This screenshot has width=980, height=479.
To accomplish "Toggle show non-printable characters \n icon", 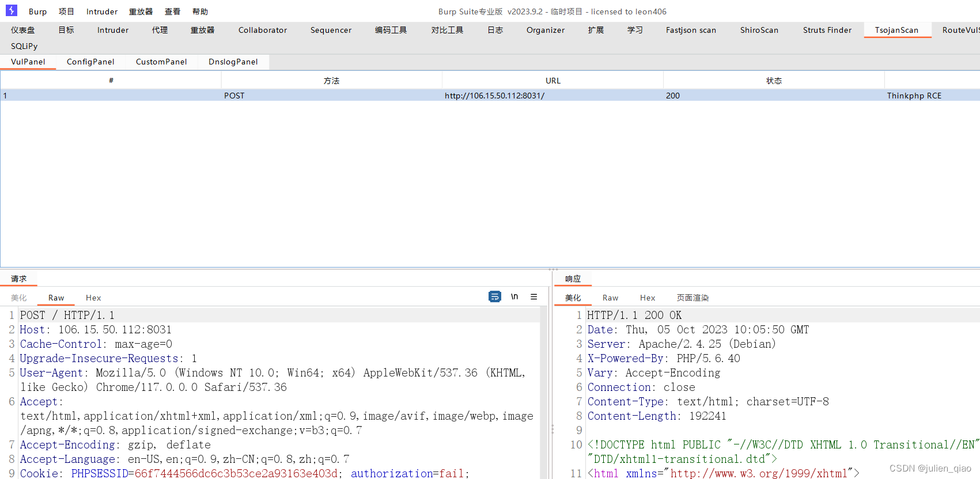I will coord(514,296).
